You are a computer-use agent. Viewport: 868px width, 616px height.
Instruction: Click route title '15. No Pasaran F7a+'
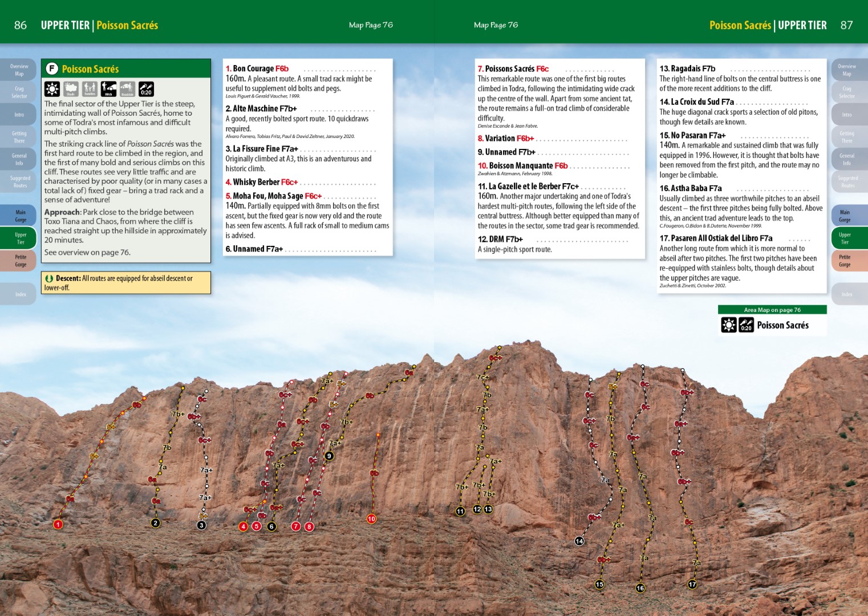pos(692,135)
